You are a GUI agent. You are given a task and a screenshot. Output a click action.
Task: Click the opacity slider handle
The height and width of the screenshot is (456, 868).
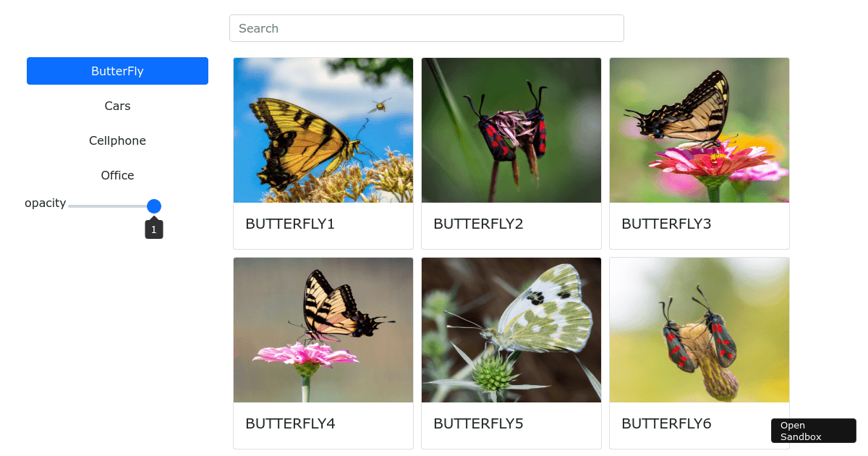pyautogui.click(x=154, y=206)
